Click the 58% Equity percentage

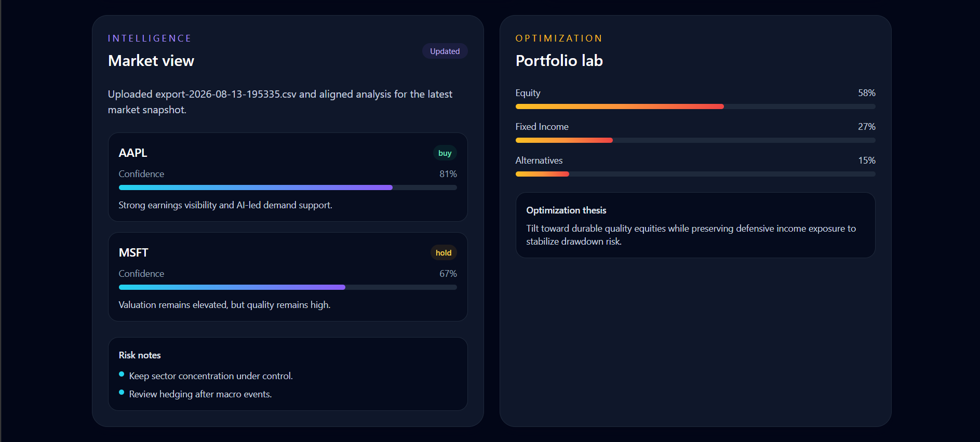(867, 93)
